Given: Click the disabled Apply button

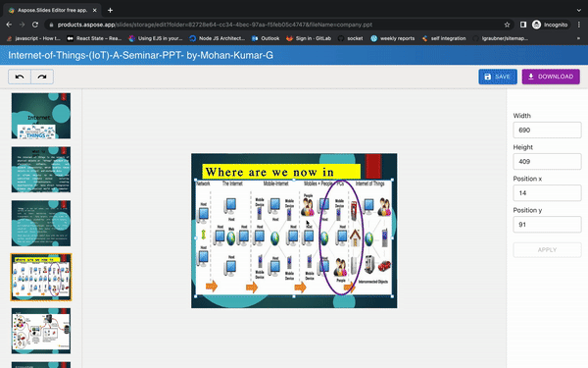Looking at the screenshot, I should (x=547, y=249).
